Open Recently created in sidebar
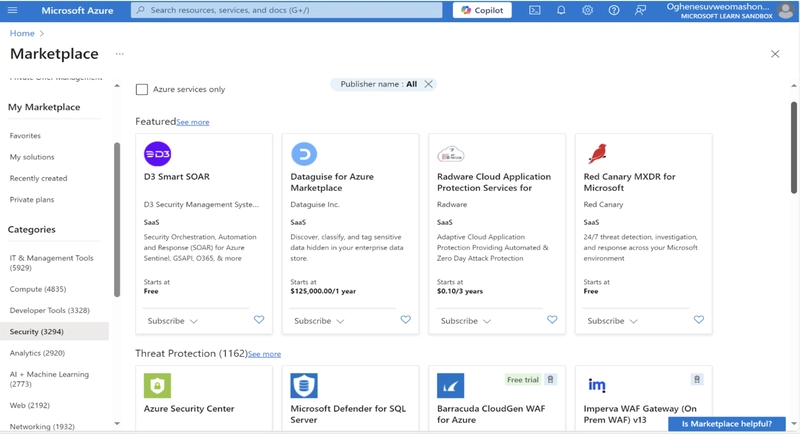The image size is (800, 434). (x=38, y=178)
